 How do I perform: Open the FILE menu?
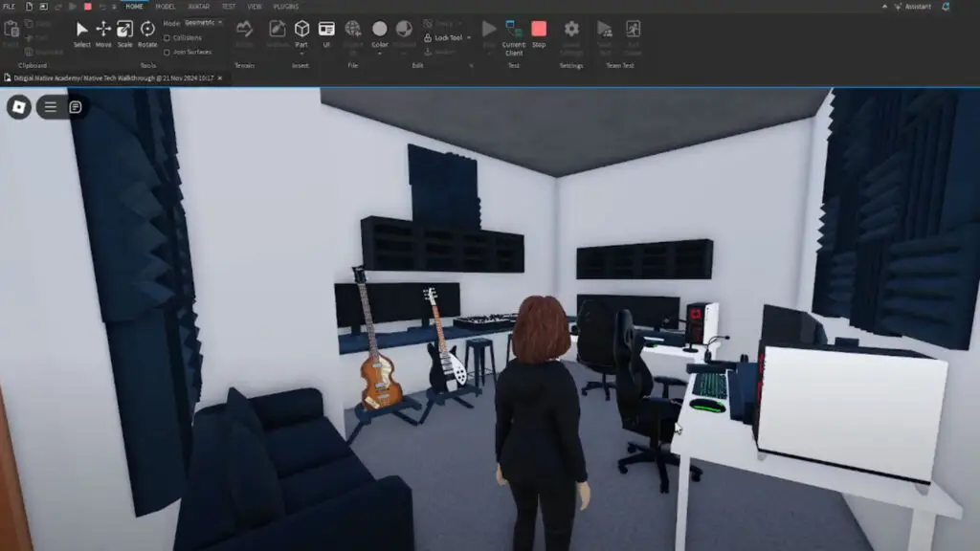pyautogui.click(x=9, y=6)
